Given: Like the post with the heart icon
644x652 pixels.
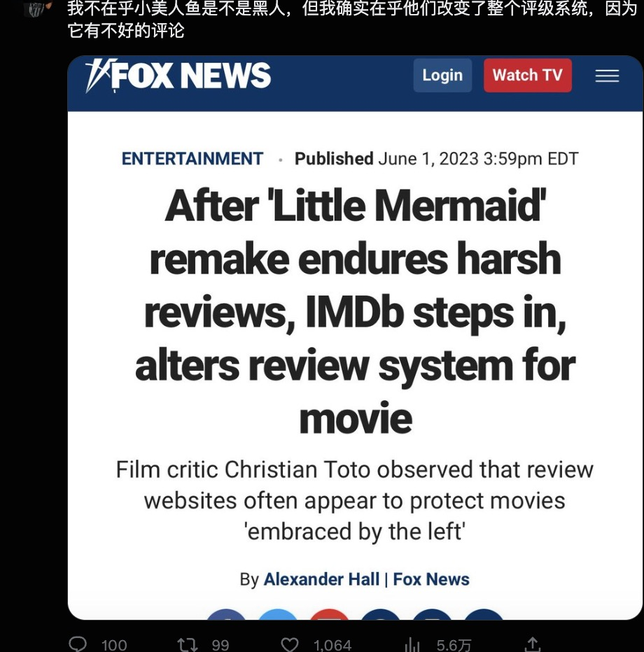Looking at the screenshot, I should (x=290, y=644).
